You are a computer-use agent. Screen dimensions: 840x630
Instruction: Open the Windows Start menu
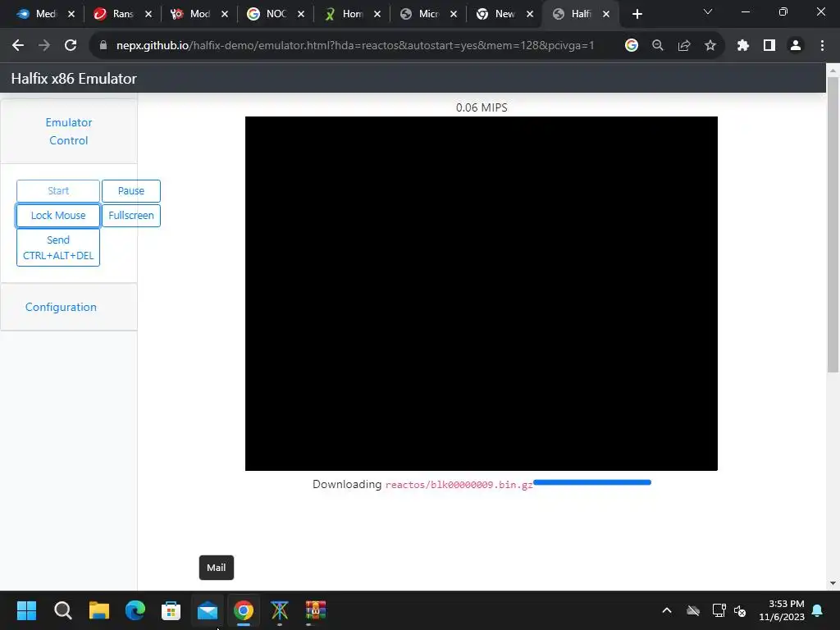pos(27,610)
